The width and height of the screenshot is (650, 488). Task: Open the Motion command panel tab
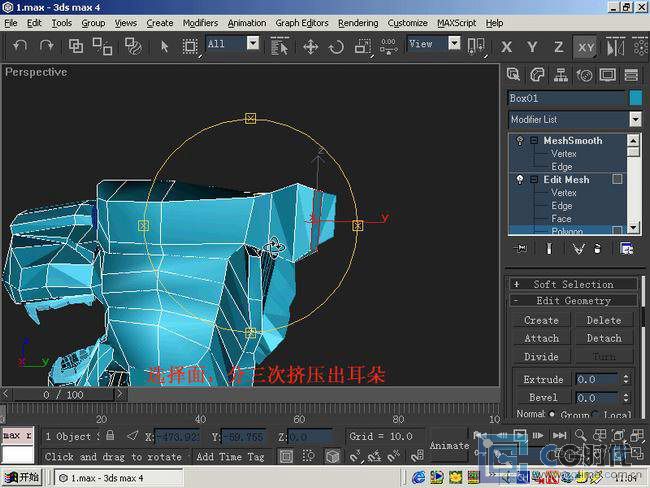[585, 75]
